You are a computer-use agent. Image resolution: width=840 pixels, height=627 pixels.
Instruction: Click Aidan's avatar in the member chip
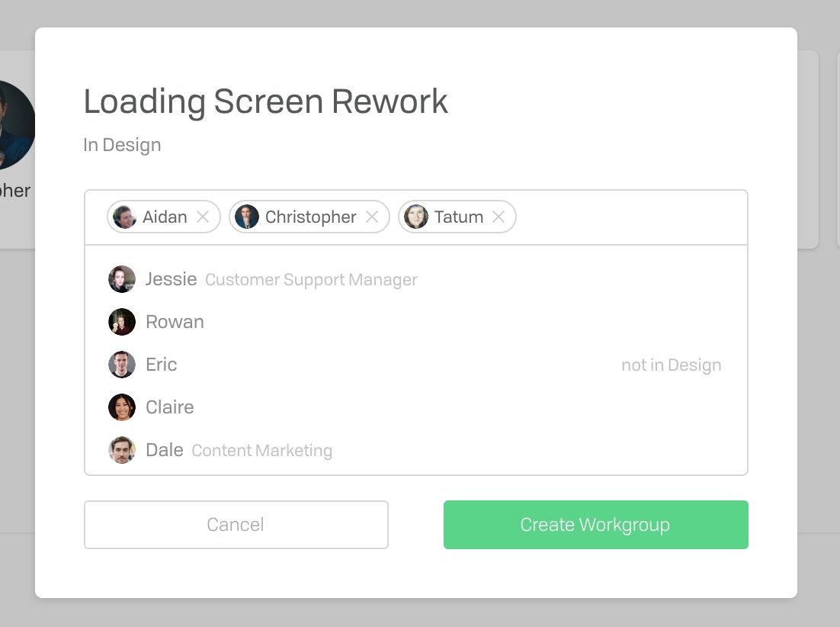click(124, 217)
